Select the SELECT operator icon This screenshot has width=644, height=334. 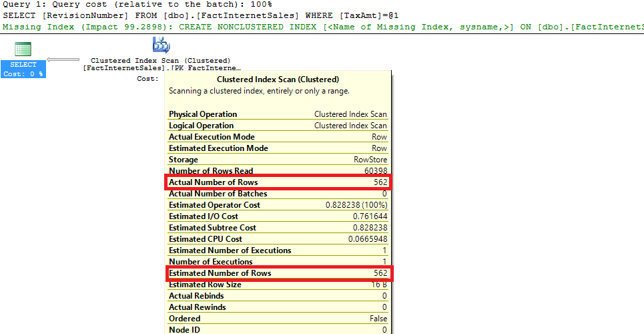(23, 49)
